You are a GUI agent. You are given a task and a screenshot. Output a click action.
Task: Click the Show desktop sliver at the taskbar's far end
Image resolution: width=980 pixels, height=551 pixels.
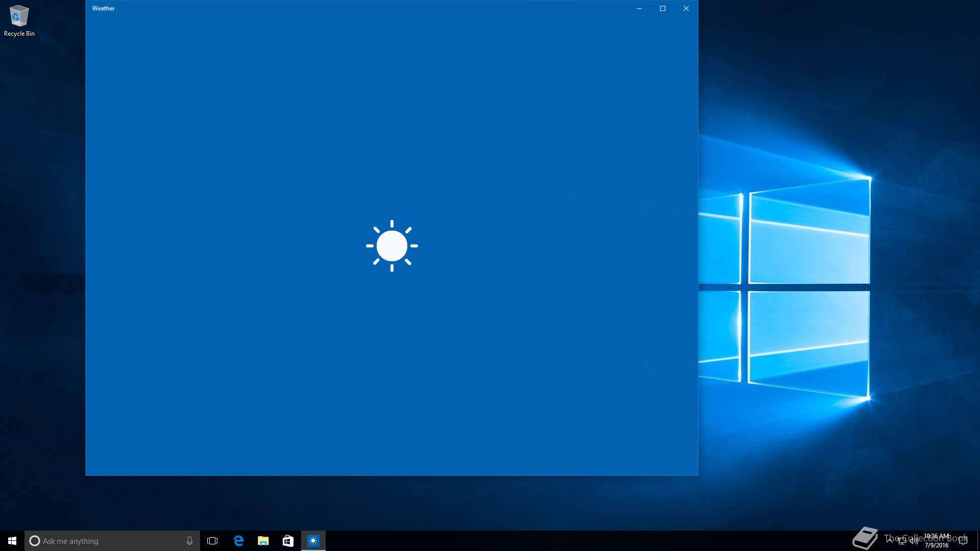[978, 541]
